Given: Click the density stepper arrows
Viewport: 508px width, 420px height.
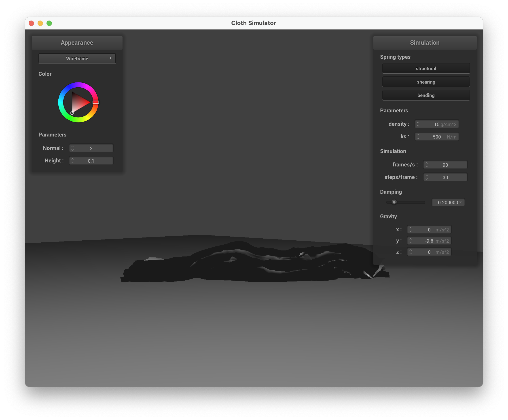Looking at the screenshot, I should [418, 124].
